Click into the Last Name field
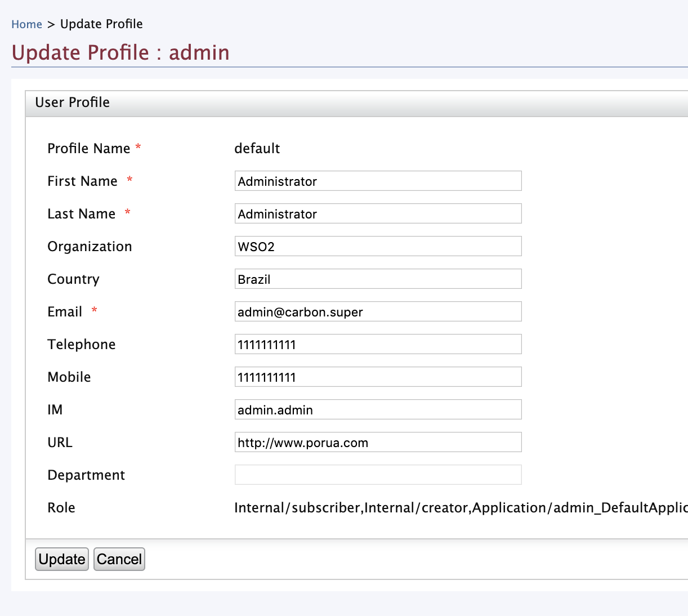This screenshot has width=688, height=616. [378, 214]
